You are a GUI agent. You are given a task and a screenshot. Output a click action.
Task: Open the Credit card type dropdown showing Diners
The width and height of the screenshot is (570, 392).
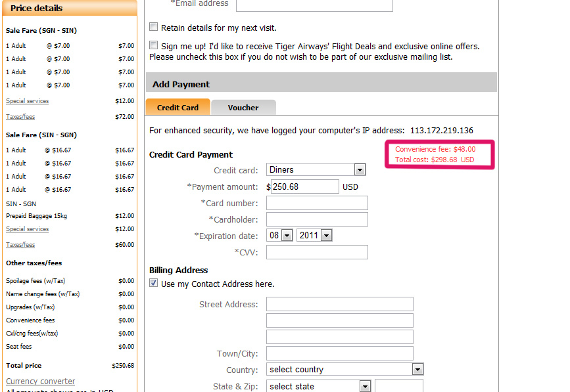(x=316, y=169)
